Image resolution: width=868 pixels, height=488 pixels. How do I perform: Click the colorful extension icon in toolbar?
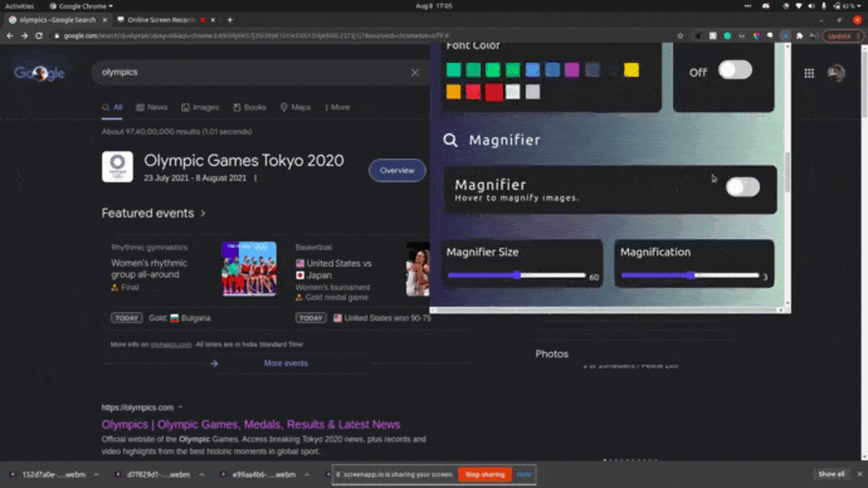point(756,36)
